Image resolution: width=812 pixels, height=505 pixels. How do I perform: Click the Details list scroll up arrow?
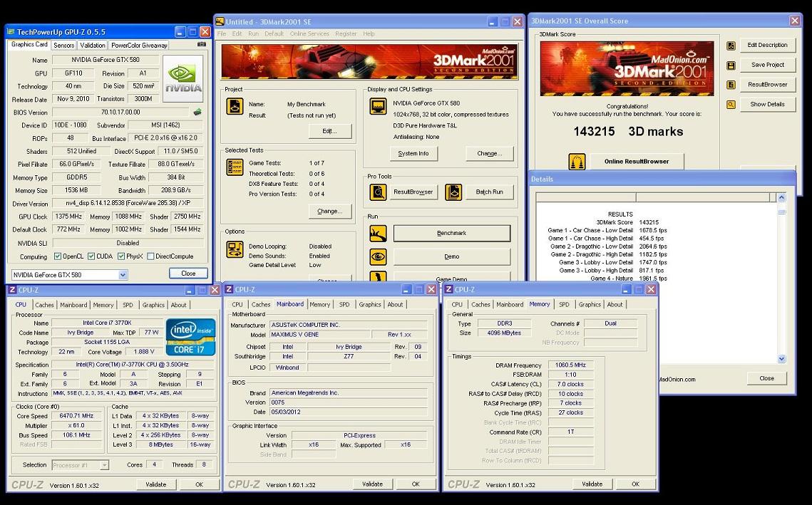782,197
